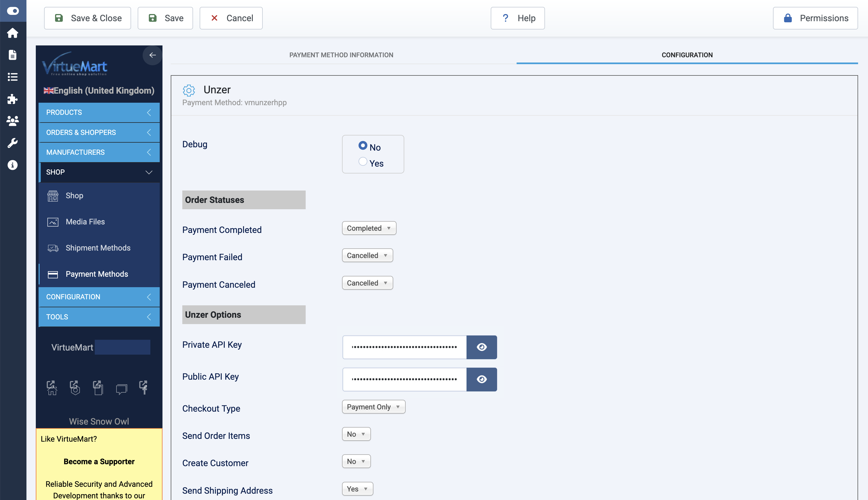Click the Save button
Viewport: 868px width, 500px height.
coord(165,18)
